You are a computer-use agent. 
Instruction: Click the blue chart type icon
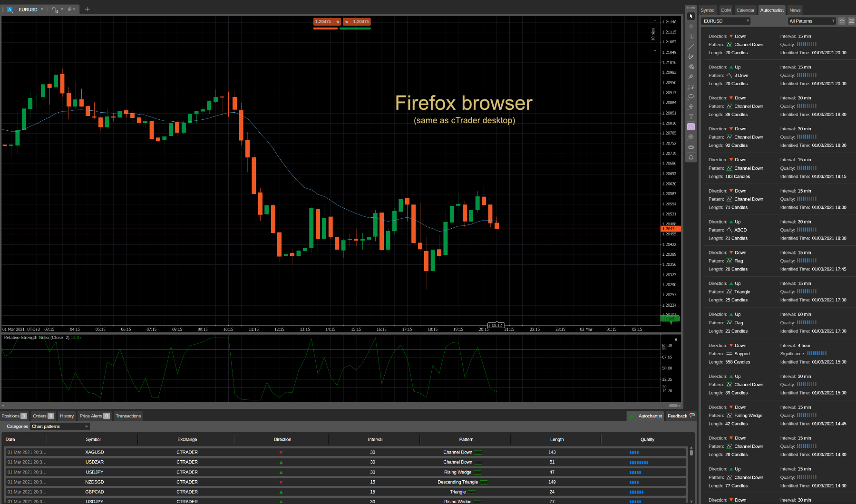(x=10, y=10)
